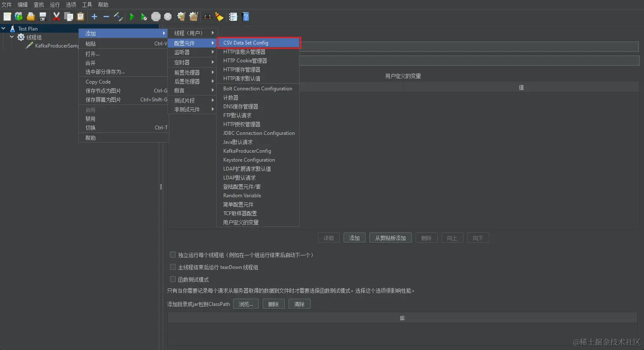This screenshot has height=350, width=644.
Task: Select the Test Plan flask icon
Action: [x=12, y=28]
